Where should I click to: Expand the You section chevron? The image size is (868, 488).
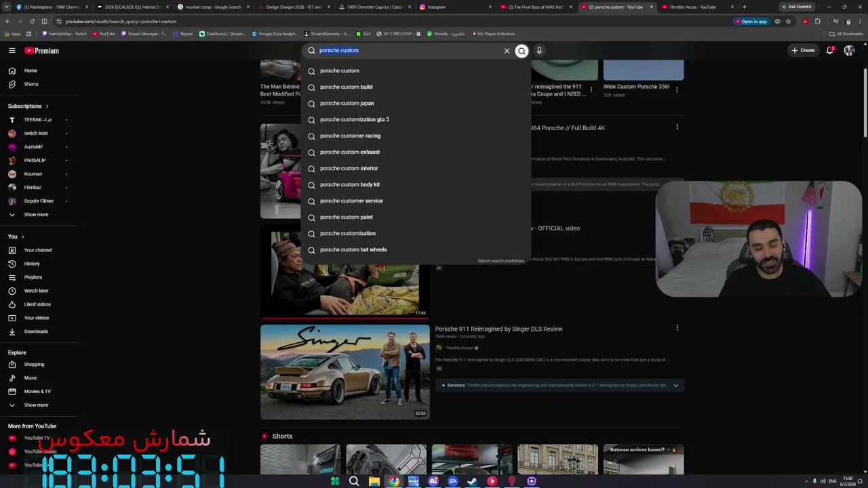click(22, 237)
